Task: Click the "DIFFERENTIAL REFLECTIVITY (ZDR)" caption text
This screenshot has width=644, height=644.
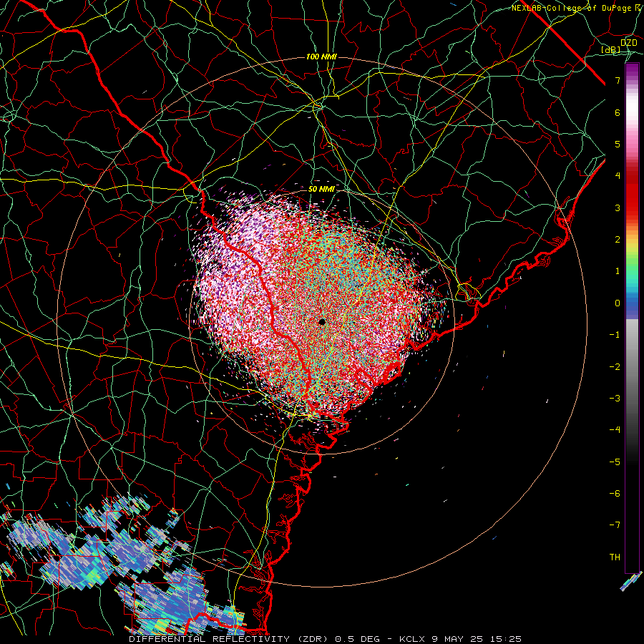Action: pyautogui.click(x=230, y=639)
